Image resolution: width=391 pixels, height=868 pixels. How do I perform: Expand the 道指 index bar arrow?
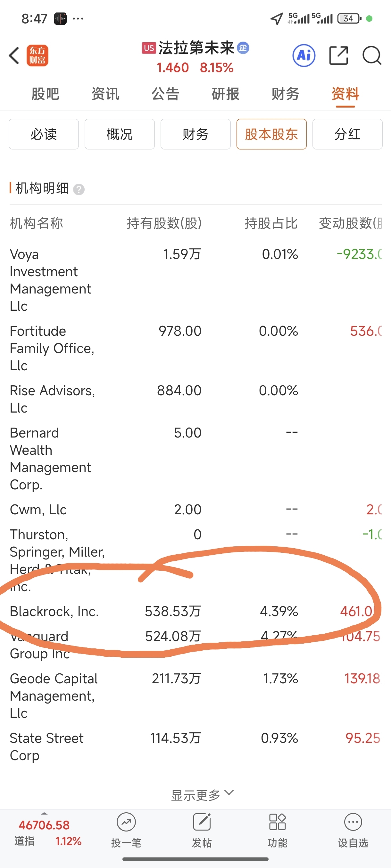(x=44, y=814)
